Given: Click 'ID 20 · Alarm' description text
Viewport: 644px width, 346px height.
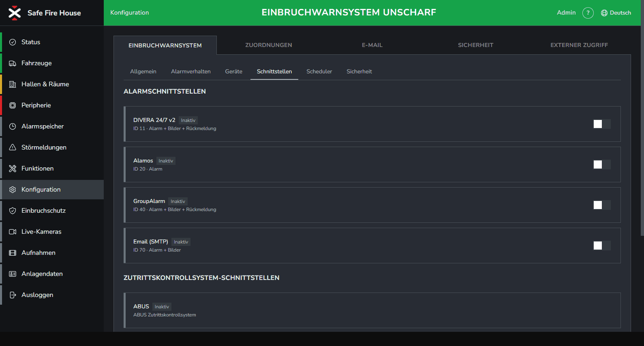Looking at the screenshot, I should (148, 169).
